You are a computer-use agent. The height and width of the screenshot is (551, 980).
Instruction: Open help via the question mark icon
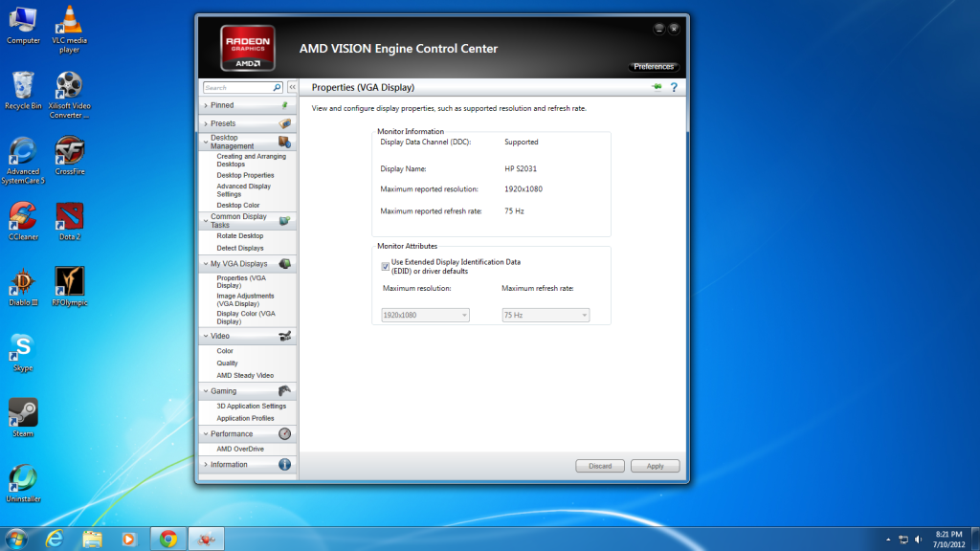pyautogui.click(x=674, y=87)
